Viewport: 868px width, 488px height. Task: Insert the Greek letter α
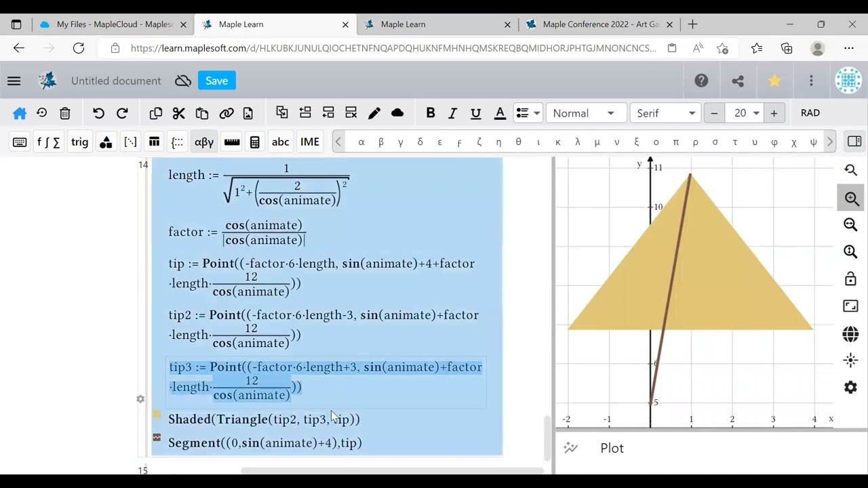tap(361, 142)
